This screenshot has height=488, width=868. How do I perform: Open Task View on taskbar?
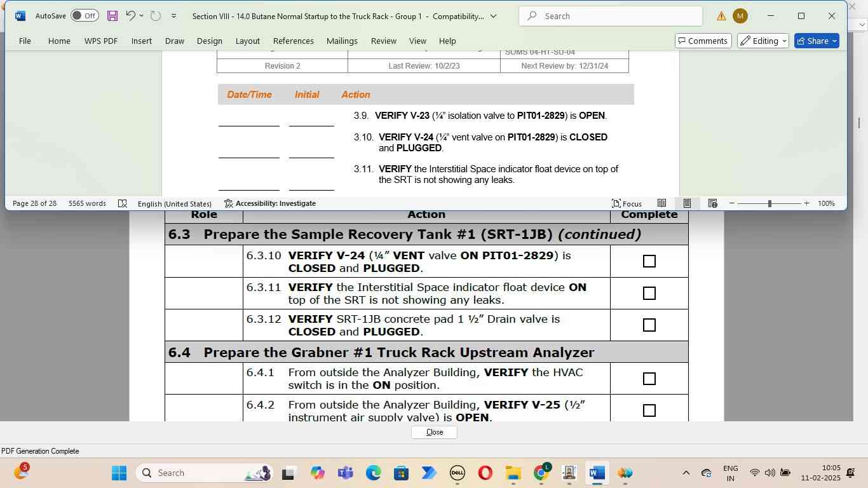289,473
